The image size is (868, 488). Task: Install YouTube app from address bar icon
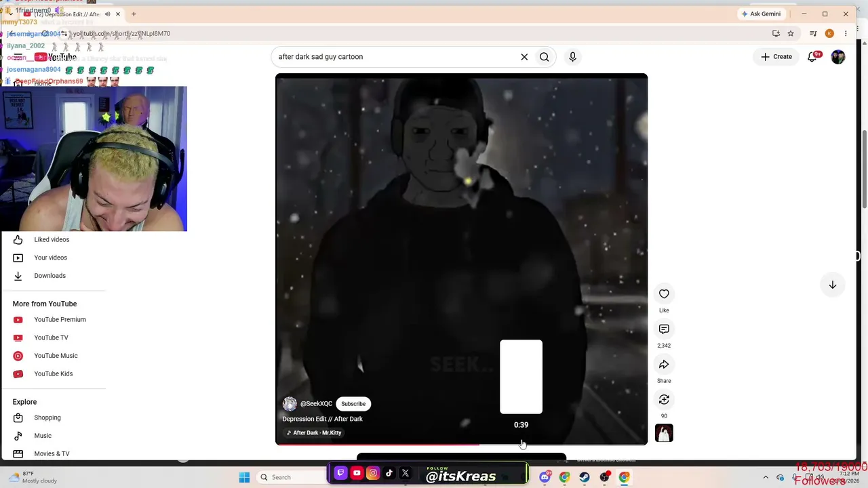(x=776, y=34)
